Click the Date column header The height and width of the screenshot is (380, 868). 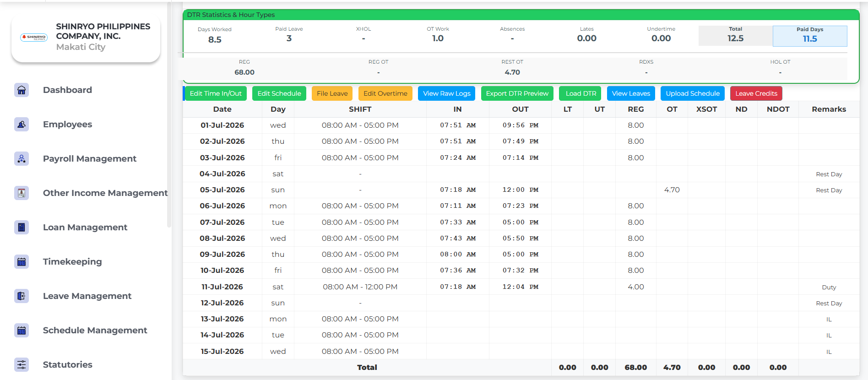[222, 109]
